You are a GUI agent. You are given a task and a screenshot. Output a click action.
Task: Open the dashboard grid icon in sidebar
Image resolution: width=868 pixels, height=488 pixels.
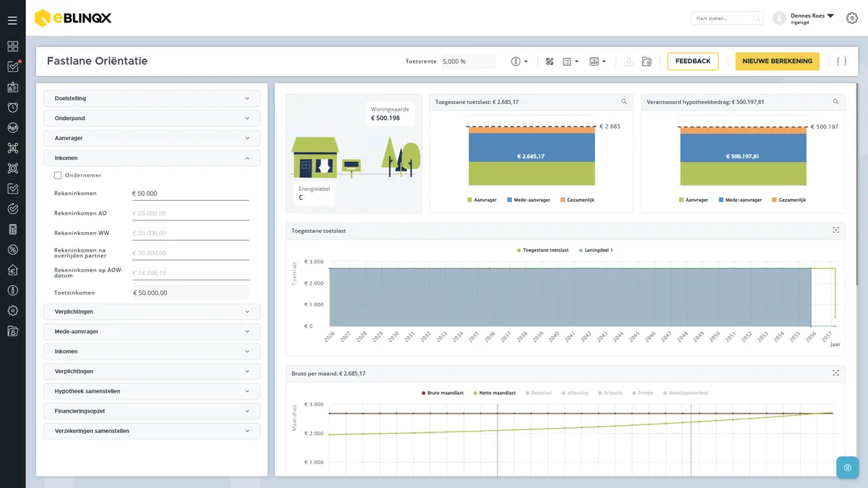point(12,46)
